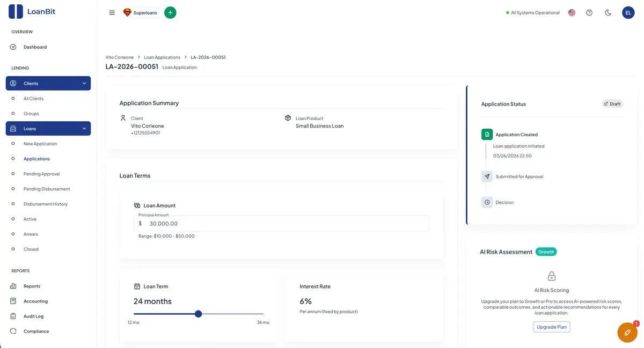Select the All Clients menu item
This screenshot has height=348, width=644.
[33, 99]
